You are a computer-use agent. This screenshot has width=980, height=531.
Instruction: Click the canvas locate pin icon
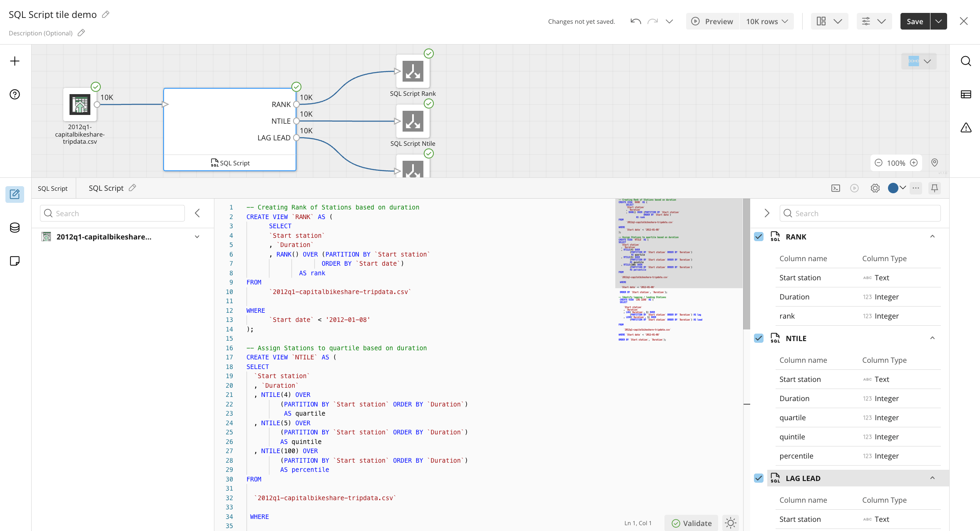[935, 163]
